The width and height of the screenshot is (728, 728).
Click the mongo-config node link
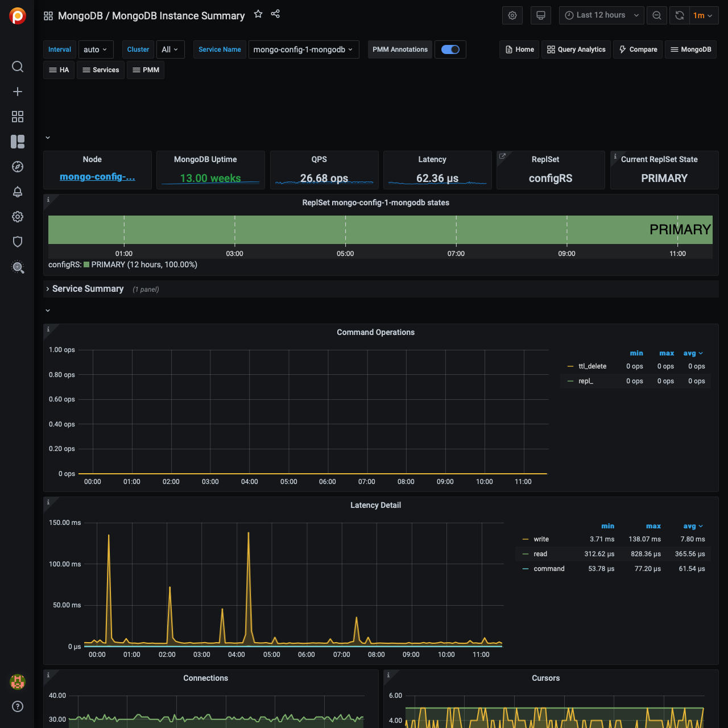(97, 177)
